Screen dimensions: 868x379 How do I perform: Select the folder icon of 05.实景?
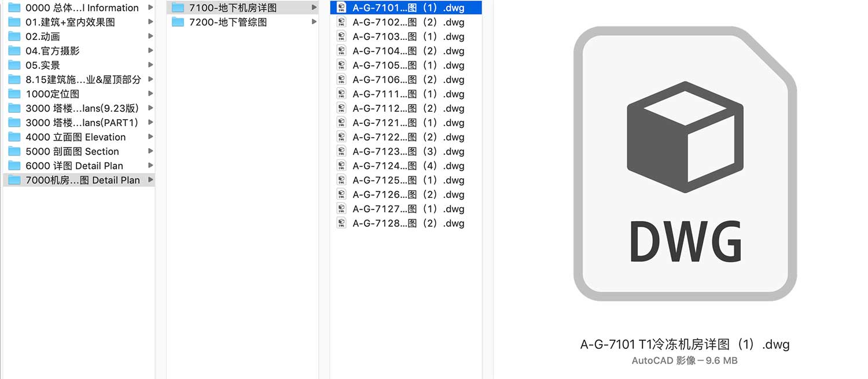coord(14,65)
